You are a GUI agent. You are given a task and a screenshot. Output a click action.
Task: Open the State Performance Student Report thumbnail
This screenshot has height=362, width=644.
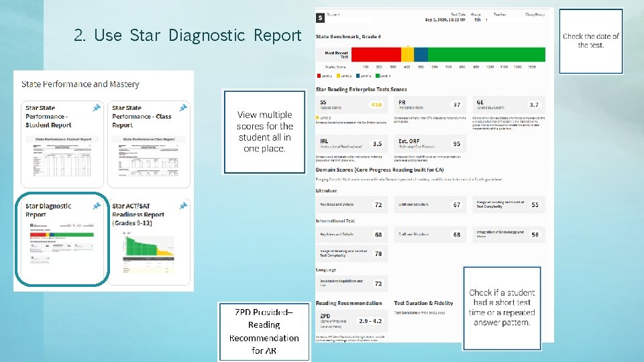[62, 157]
